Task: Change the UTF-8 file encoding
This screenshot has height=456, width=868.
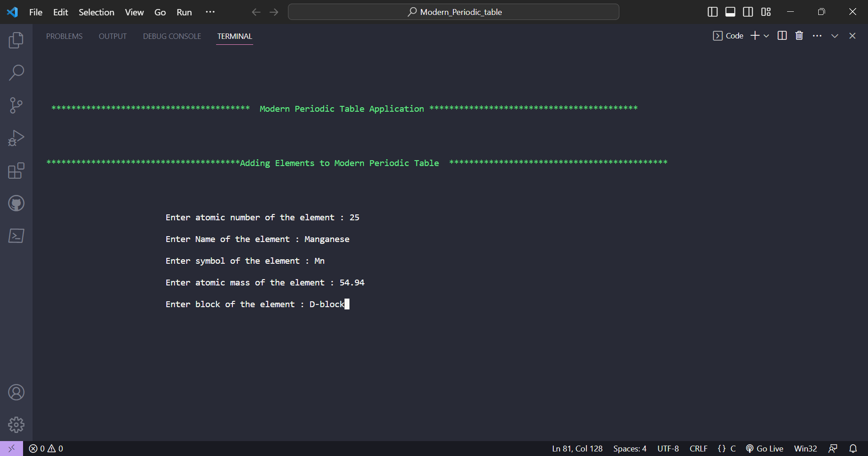Action: (x=668, y=448)
